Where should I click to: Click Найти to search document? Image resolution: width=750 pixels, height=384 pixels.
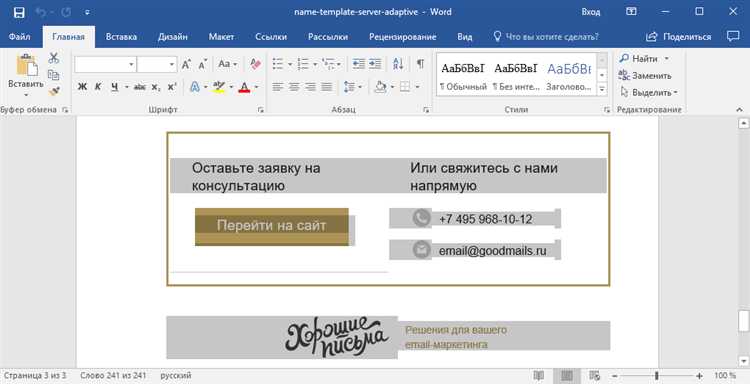tap(644, 59)
